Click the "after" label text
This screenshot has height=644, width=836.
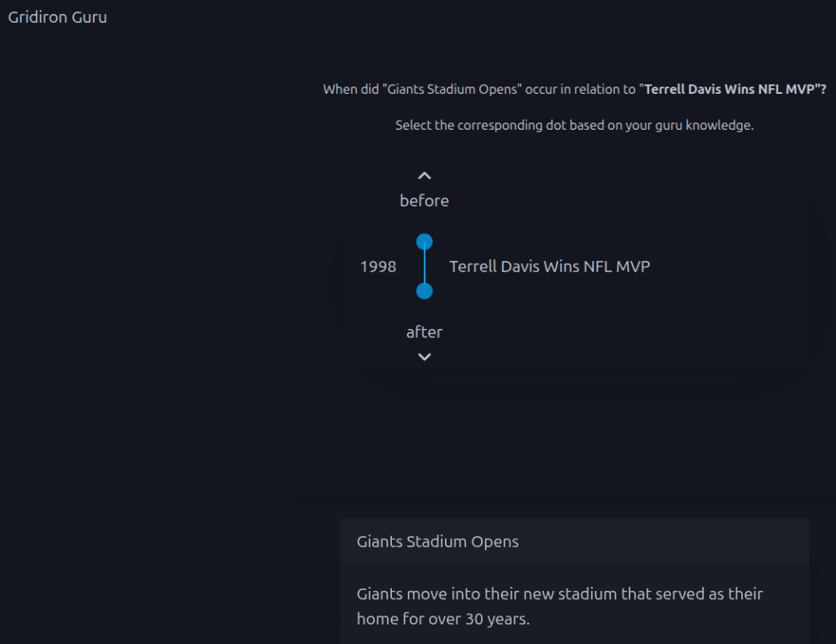click(x=424, y=332)
